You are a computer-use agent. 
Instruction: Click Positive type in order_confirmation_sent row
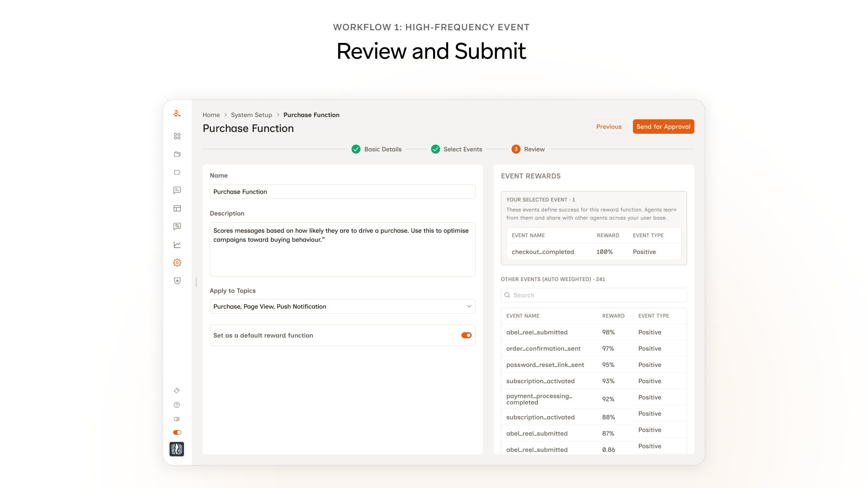pyautogui.click(x=650, y=348)
